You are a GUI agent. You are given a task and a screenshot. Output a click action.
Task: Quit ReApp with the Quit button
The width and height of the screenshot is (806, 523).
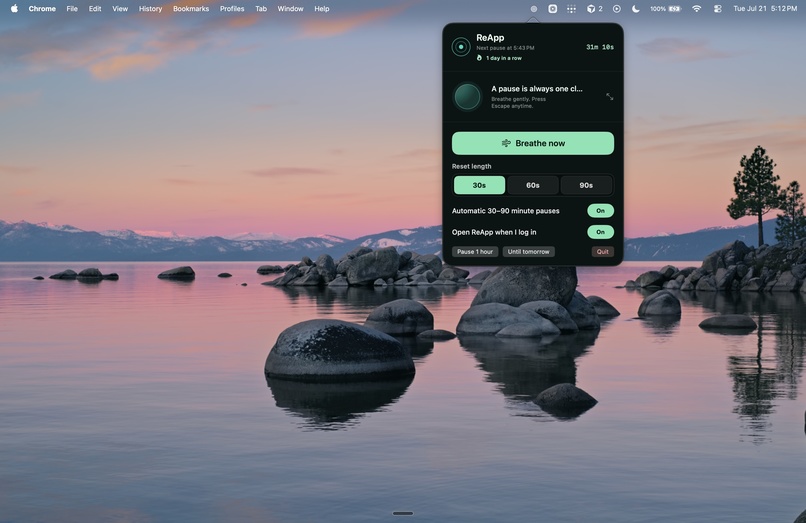(602, 251)
